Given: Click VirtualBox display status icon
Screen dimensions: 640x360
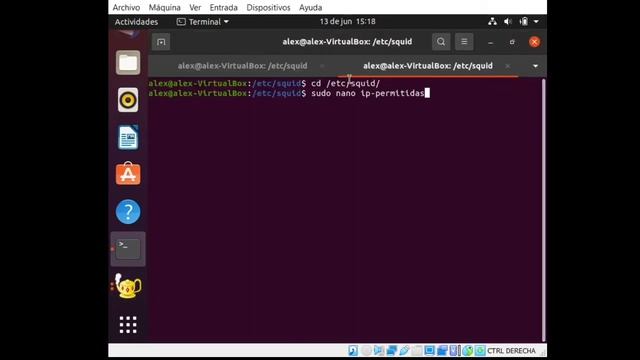Looking at the screenshot, I should [x=429, y=351].
